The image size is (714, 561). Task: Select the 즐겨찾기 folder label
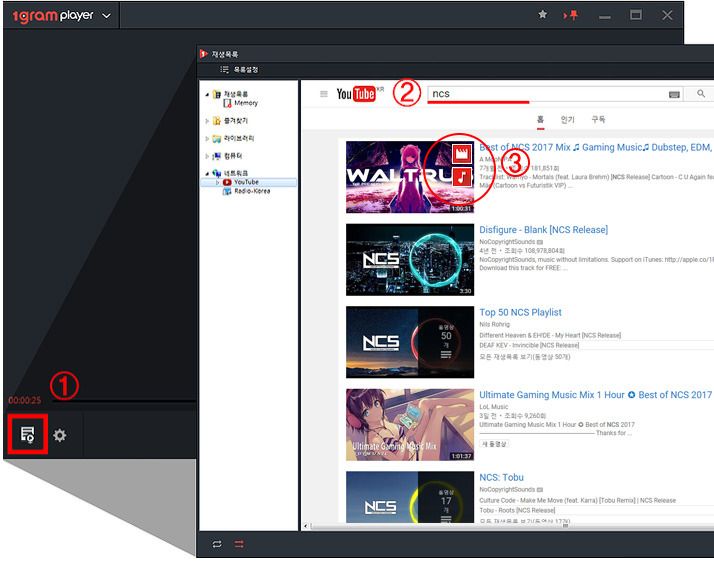click(x=236, y=121)
